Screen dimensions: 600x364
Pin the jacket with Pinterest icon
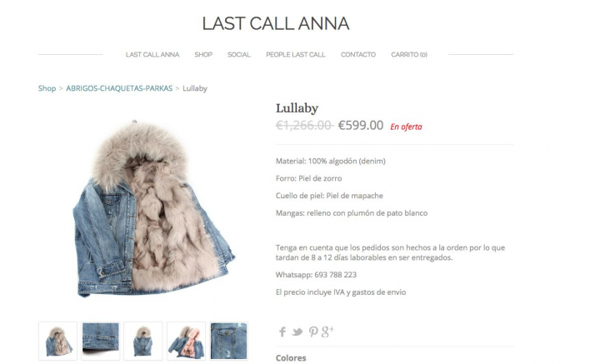[x=313, y=332]
